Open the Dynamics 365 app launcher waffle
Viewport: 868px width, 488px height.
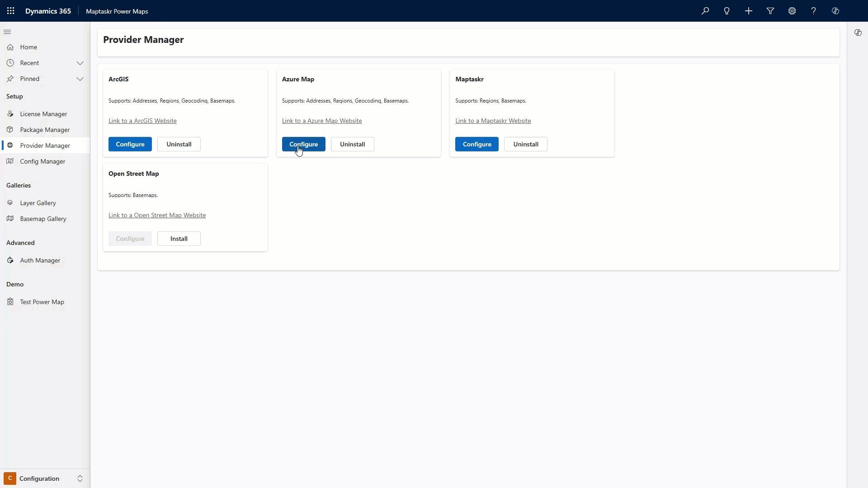pos(11,11)
